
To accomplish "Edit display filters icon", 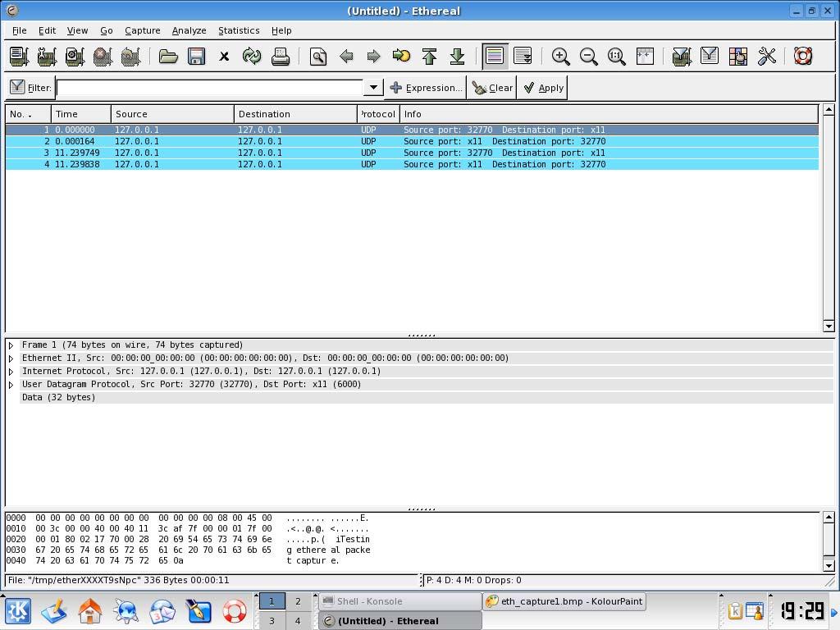I will click(710, 57).
